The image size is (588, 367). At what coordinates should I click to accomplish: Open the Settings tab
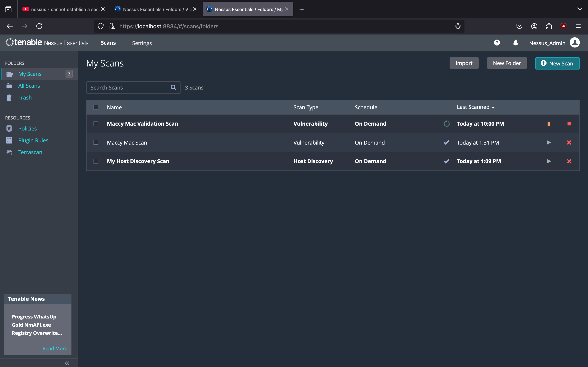click(x=142, y=43)
